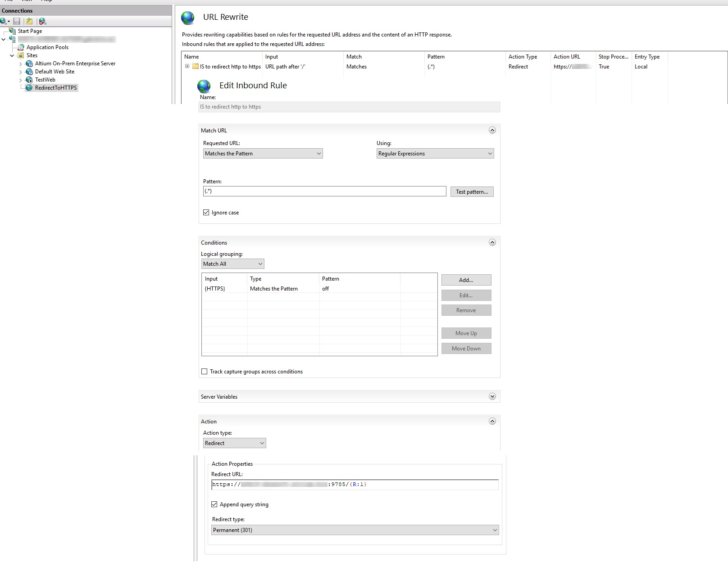Click the "URL path after '/'" cell
Image resolution: width=728 pixels, height=568 pixels.
tap(285, 67)
